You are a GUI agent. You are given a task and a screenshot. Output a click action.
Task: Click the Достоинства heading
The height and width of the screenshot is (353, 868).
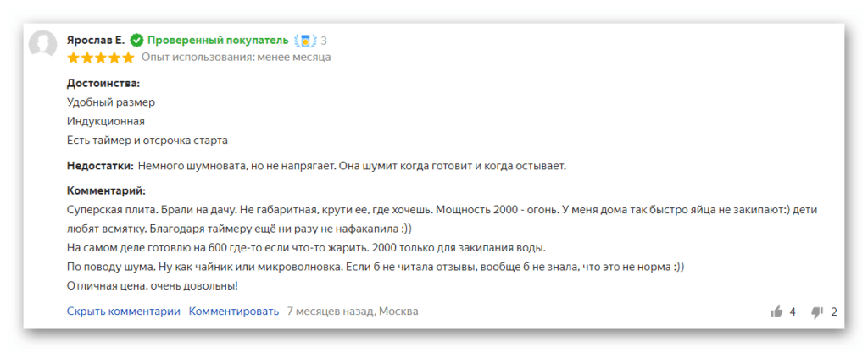[x=103, y=84]
